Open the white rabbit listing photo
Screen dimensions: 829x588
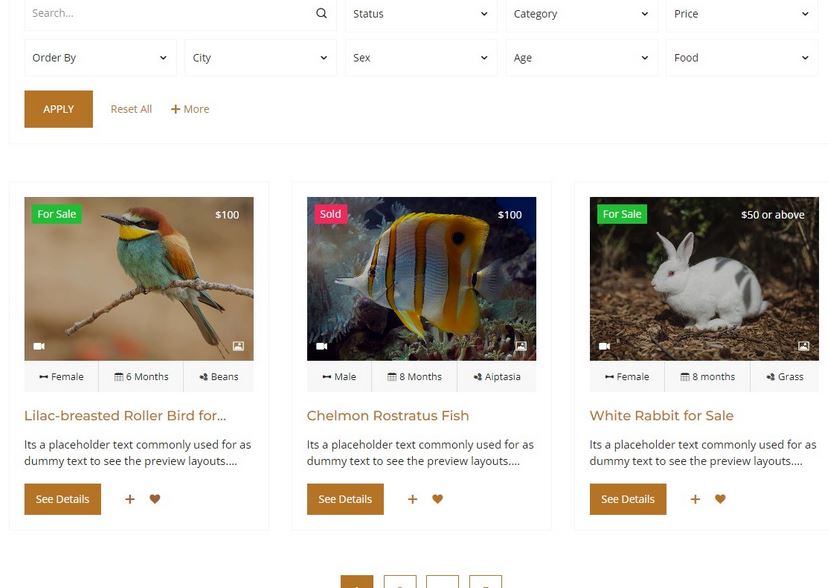pos(704,279)
